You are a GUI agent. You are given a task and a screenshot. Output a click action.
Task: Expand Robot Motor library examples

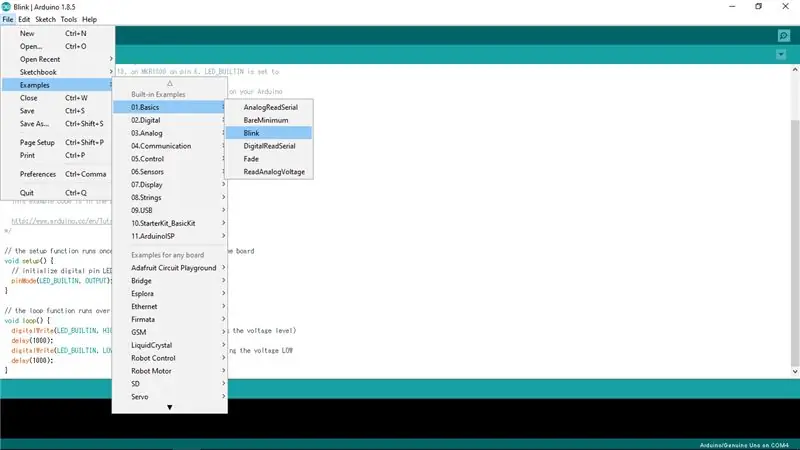click(169, 371)
